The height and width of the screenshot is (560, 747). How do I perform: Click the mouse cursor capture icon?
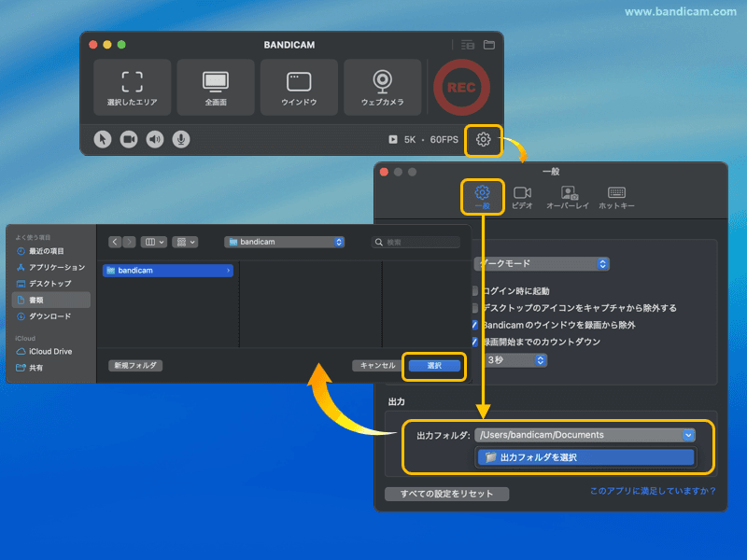coord(104,140)
